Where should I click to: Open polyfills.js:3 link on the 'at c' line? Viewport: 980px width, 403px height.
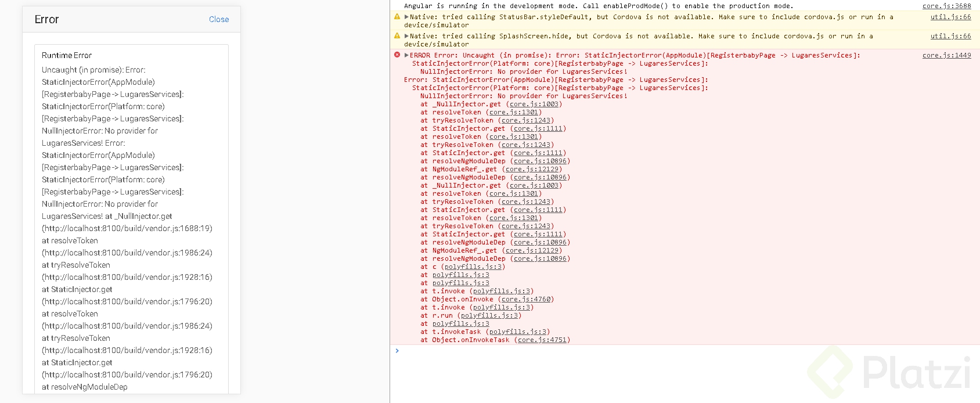pos(473,267)
